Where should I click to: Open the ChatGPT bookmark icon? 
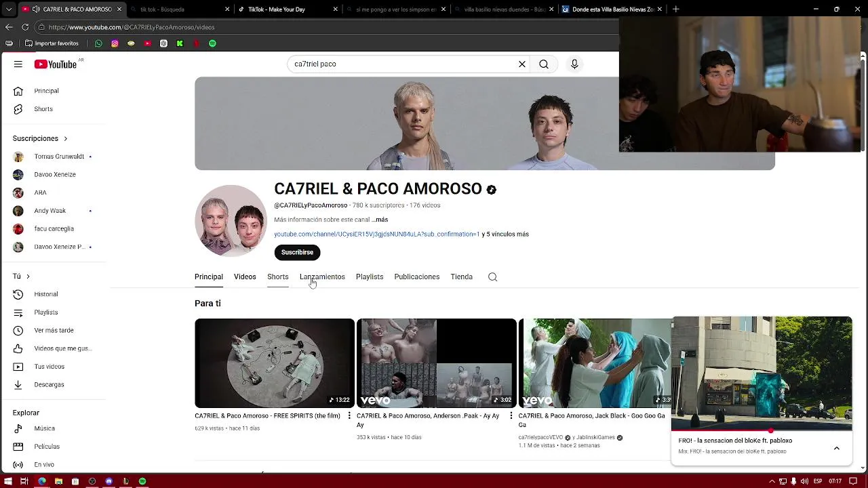[x=163, y=43]
